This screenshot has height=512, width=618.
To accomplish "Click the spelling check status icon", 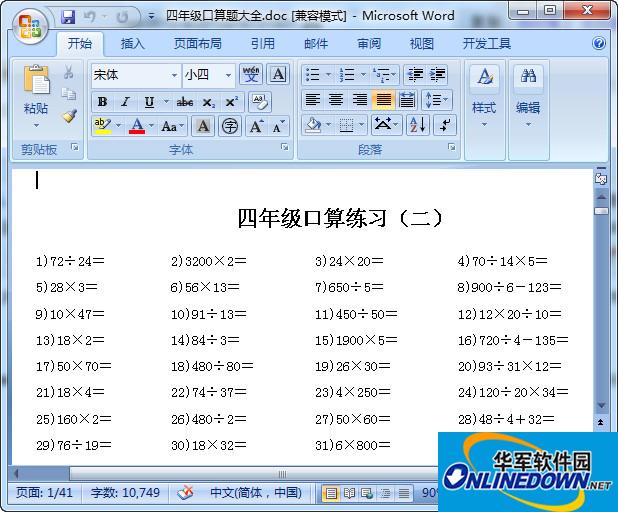I will tap(185, 492).
